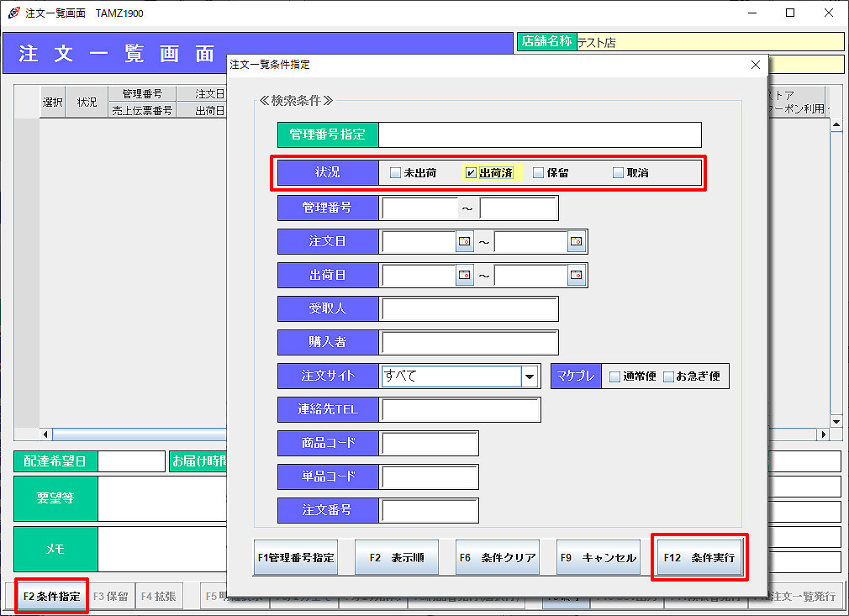Click the F2 表示順 button
The image size is (849, 616).
[x=396, y=558]
